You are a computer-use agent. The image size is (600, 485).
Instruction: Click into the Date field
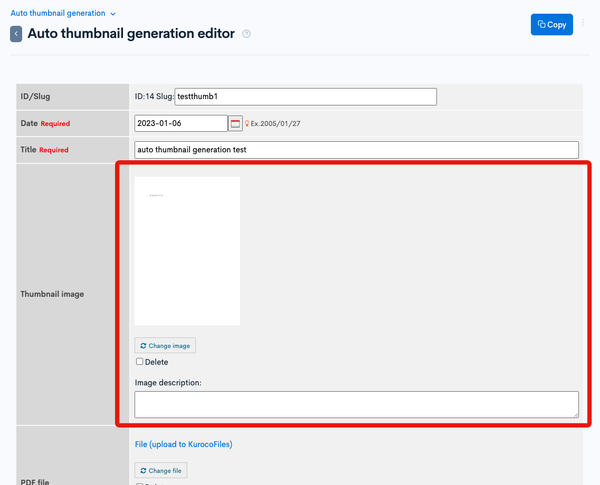click(181, 123)
